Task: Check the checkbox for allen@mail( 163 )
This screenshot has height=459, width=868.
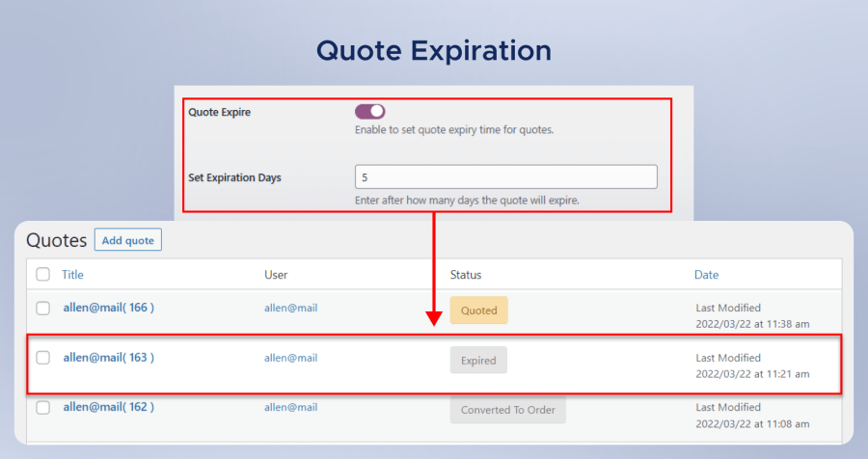Action: [43, 358]
